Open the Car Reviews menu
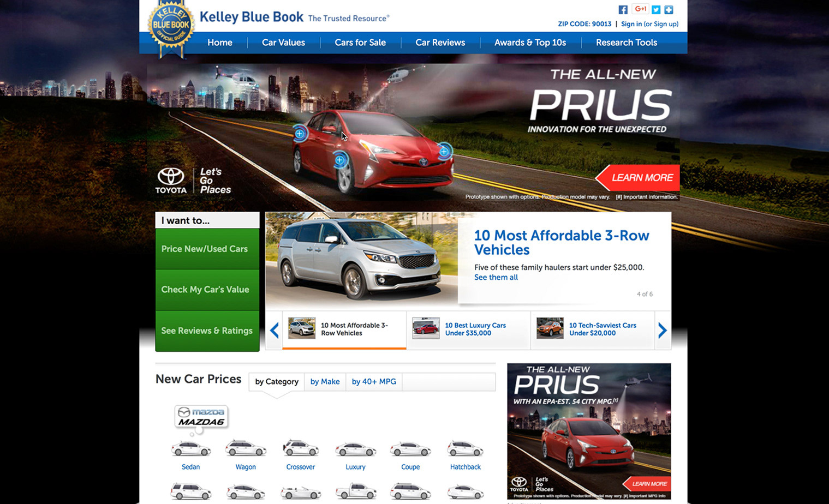 click(440, 43)
